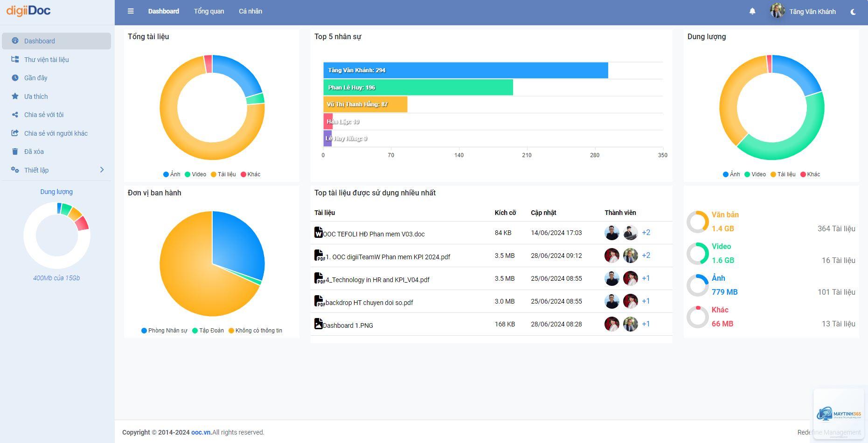
Task: Open Chia sẻ với tôi share icon
Action: pos(15,115)
